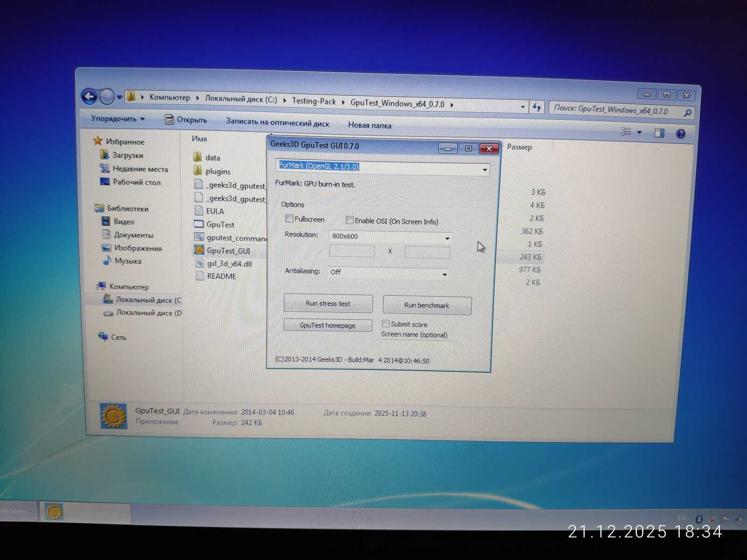Image resolution: width=747 pixels, height=560 pixels.
Task: Open Библиотеки in the navigation pane
Action: (127, 208)
